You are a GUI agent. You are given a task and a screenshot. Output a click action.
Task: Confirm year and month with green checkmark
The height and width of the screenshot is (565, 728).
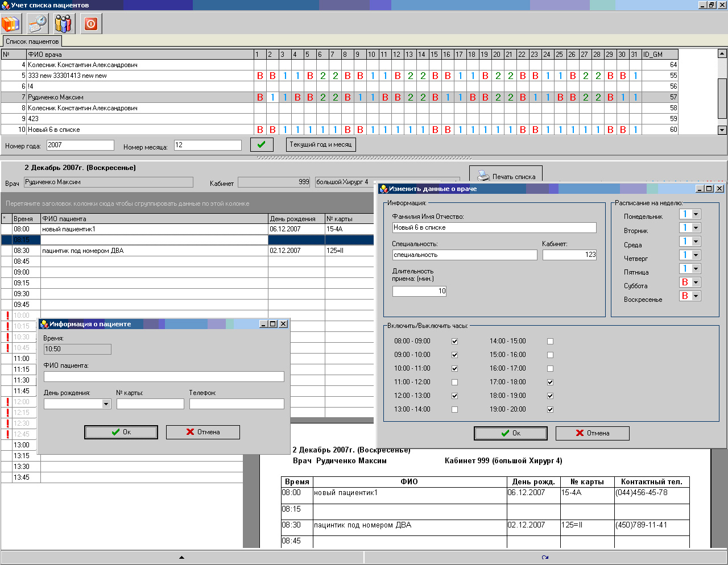pos(262,145)
